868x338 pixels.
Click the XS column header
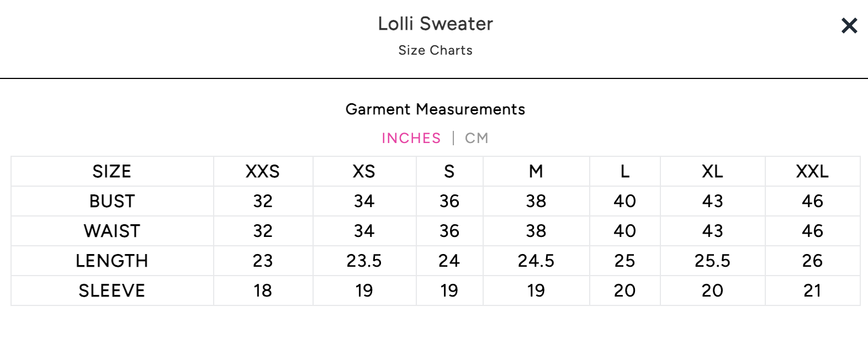pyautogui.click(x=364, y=172)
